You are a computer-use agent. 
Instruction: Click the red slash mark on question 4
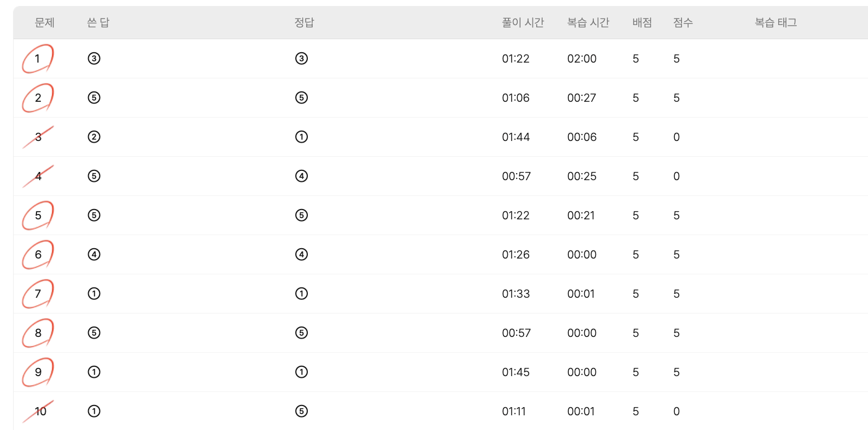point(38,176)
